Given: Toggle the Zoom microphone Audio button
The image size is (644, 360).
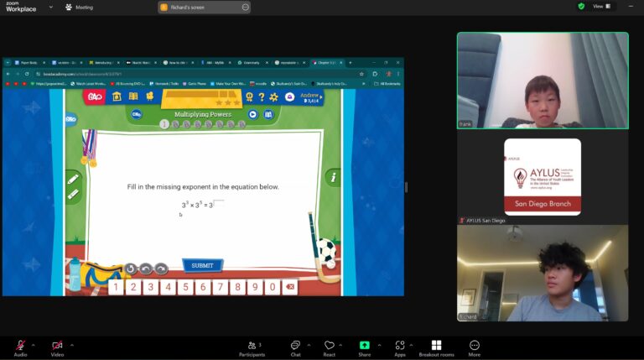Looking at the screenshot, I should [20, 348].
